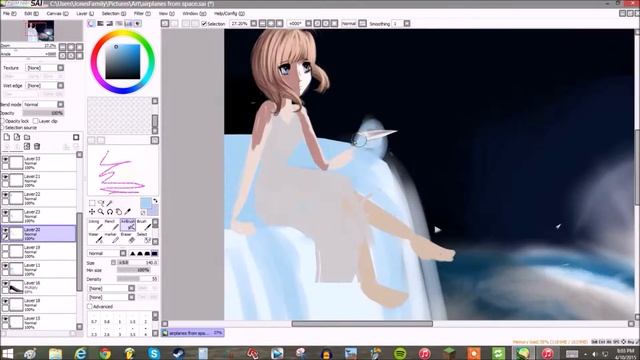Choose the Eraser tool
This screenshot has height=360, width=640.
[128, 238]
